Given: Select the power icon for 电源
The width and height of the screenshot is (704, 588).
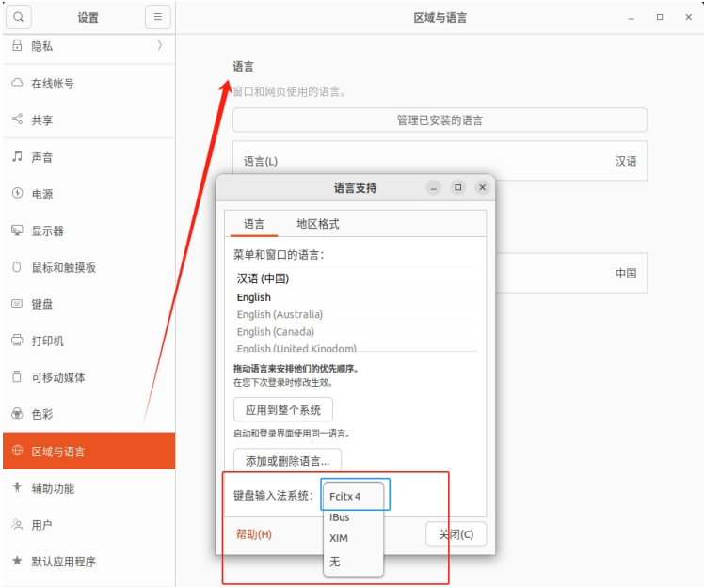Looking at the screenshot, I should click(17, 194).
